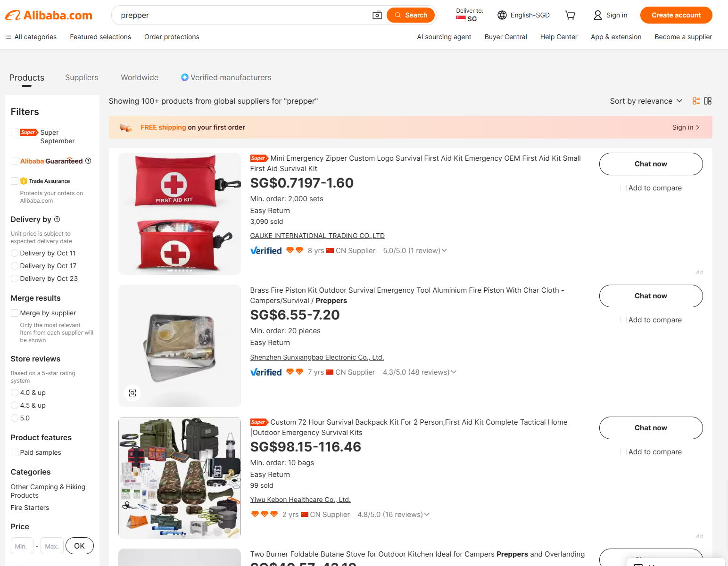Click the Alibaba.com logo
Screen dimensions: 728x566
coord(49,15)
